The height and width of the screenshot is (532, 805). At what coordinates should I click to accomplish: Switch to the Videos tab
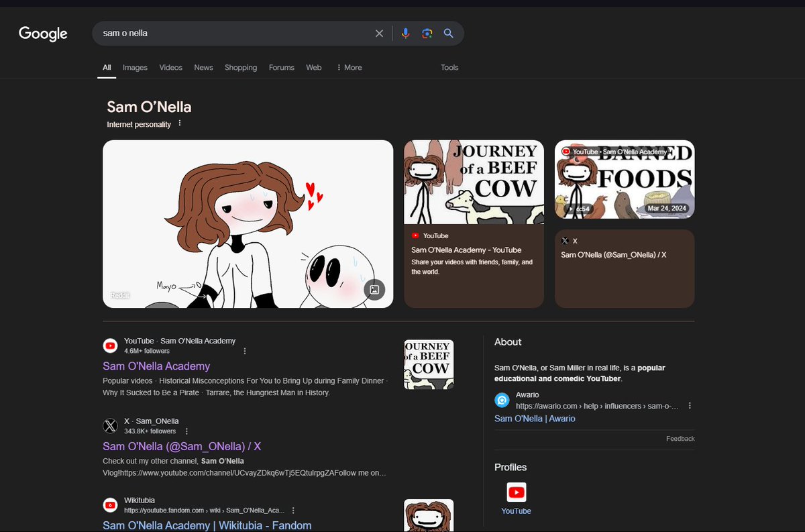(171, 68)
